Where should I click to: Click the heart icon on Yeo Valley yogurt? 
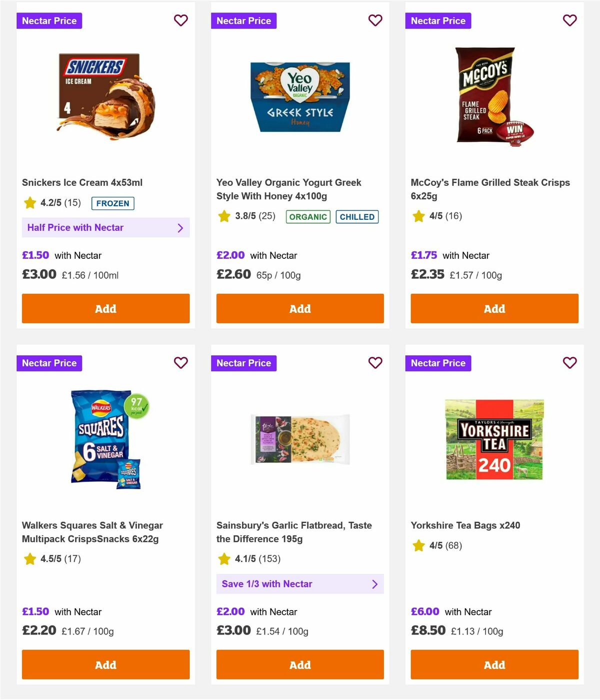[375, 20]
